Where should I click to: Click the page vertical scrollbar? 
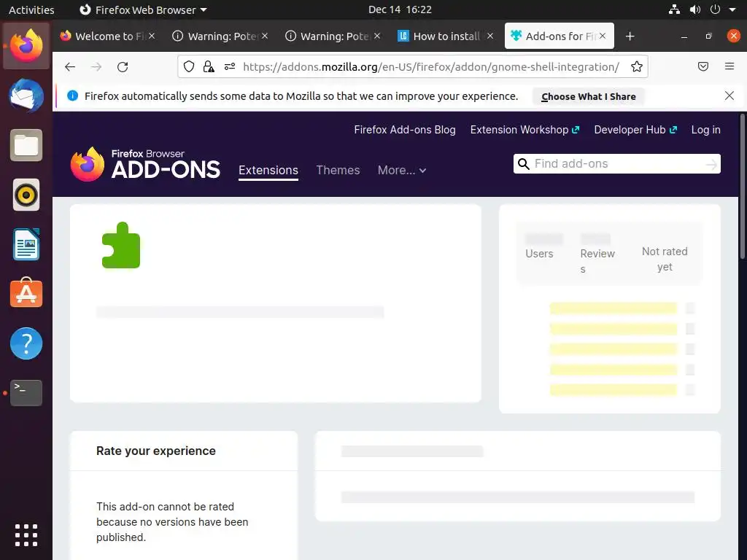(x=742, y=187)
